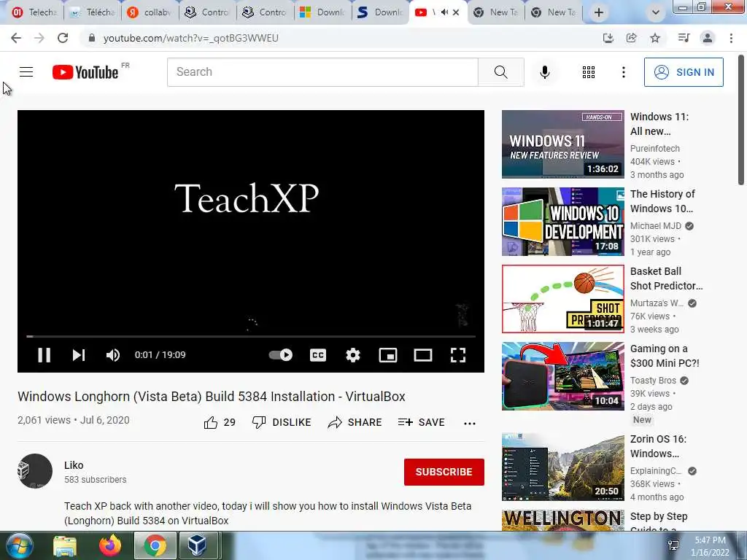Open a new browser tab
The image size is (747, 560).
(599, 12)
